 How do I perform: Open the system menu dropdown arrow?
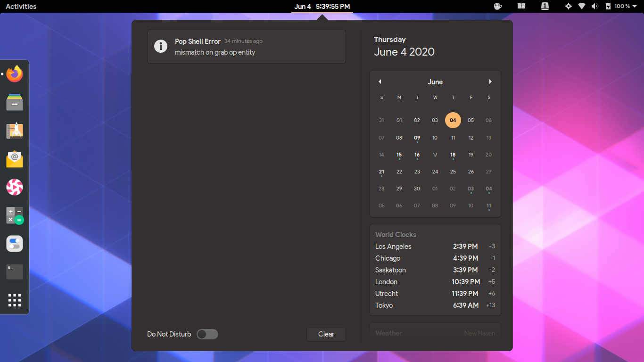[x=635, y=6]
